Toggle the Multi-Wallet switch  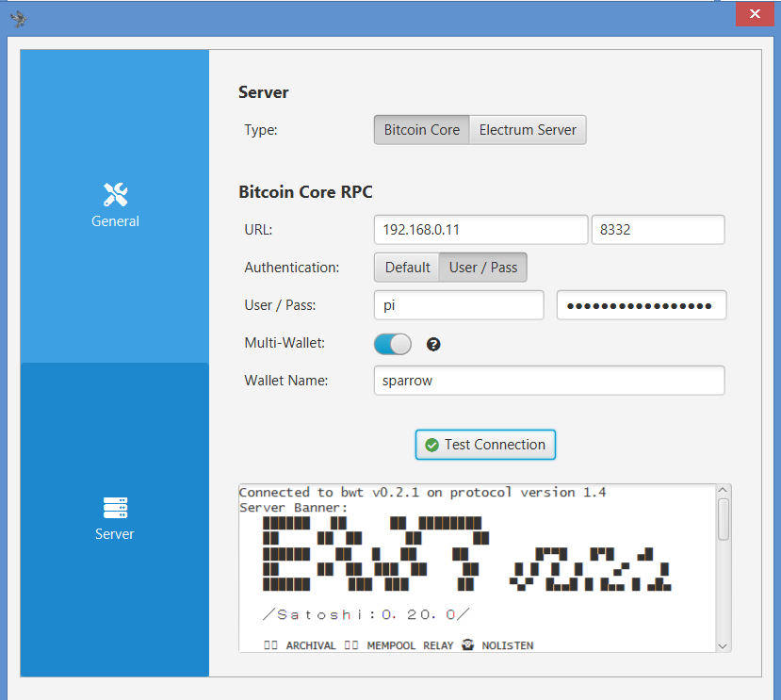pyautogui.click(x=393, y=344)
